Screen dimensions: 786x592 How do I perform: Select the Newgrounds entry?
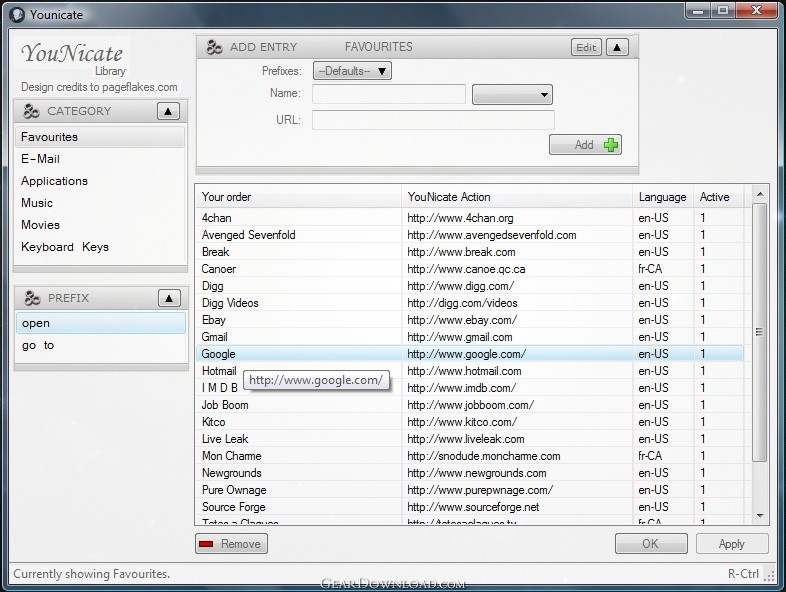(470, 473)
